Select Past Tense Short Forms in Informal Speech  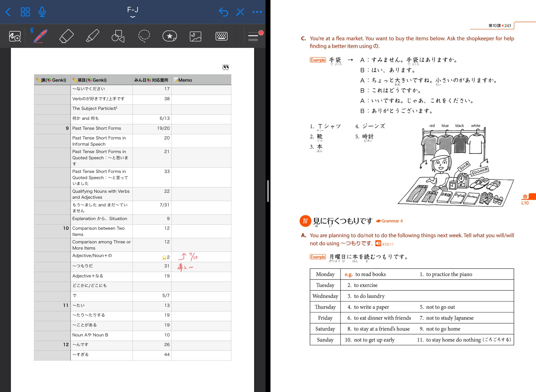pyautogui.click(x=101, y=141)
